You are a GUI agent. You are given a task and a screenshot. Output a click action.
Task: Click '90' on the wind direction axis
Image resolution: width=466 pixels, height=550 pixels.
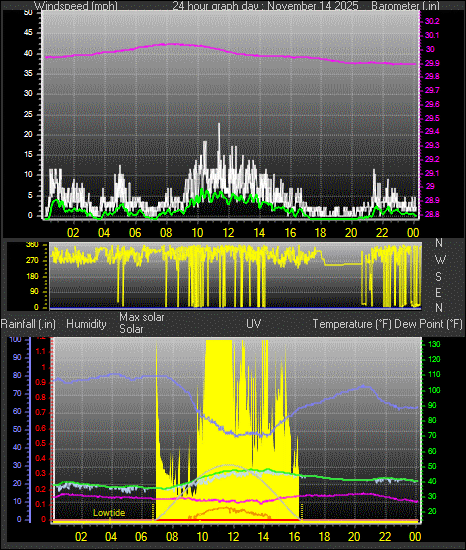tap(34, 291)
